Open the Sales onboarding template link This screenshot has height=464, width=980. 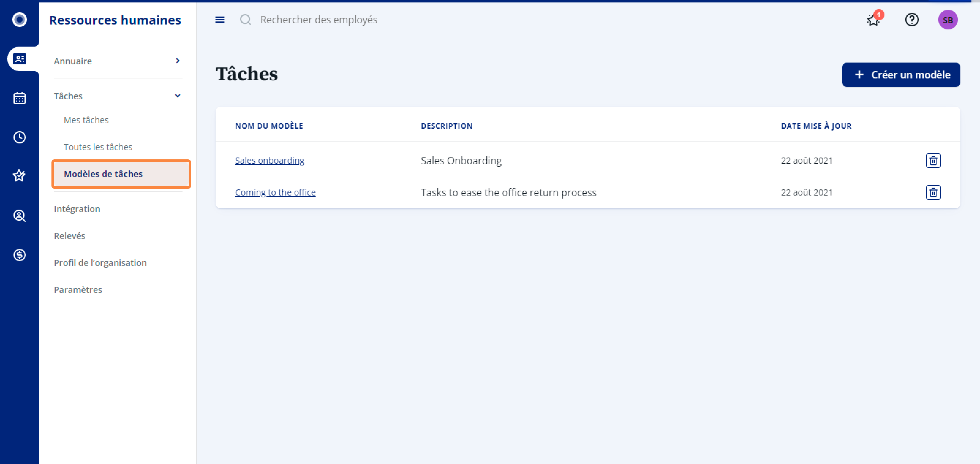pos(269,161)
